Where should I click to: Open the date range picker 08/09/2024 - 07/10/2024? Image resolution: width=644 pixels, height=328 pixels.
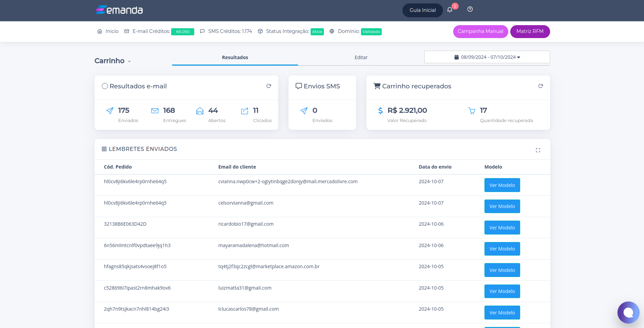pyautogui.click(x=487, y=57)
